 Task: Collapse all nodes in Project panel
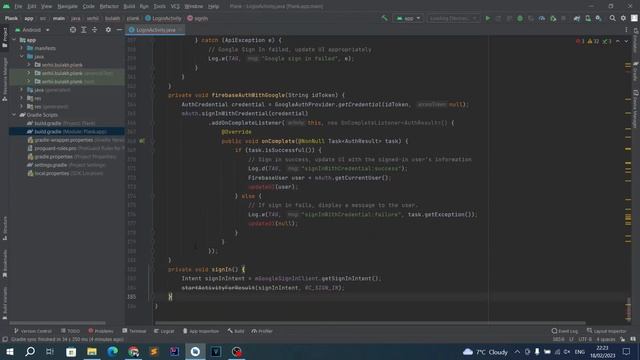point(94,30)
